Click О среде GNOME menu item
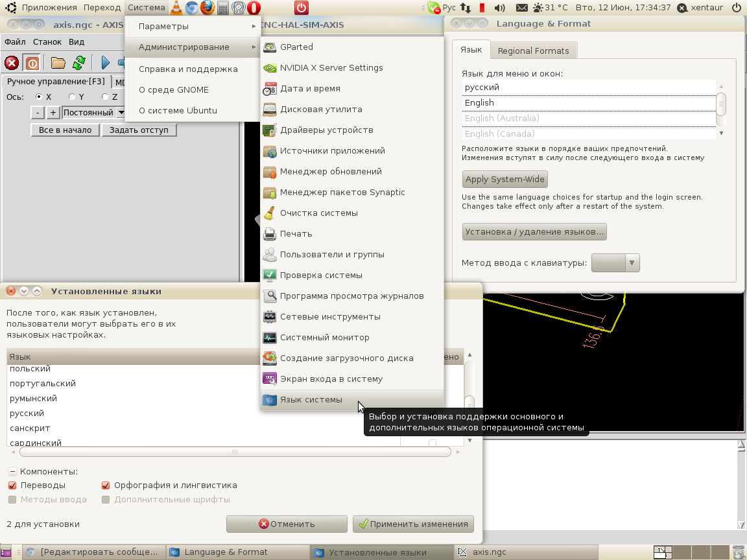The image size is (747, 560). 193,89
